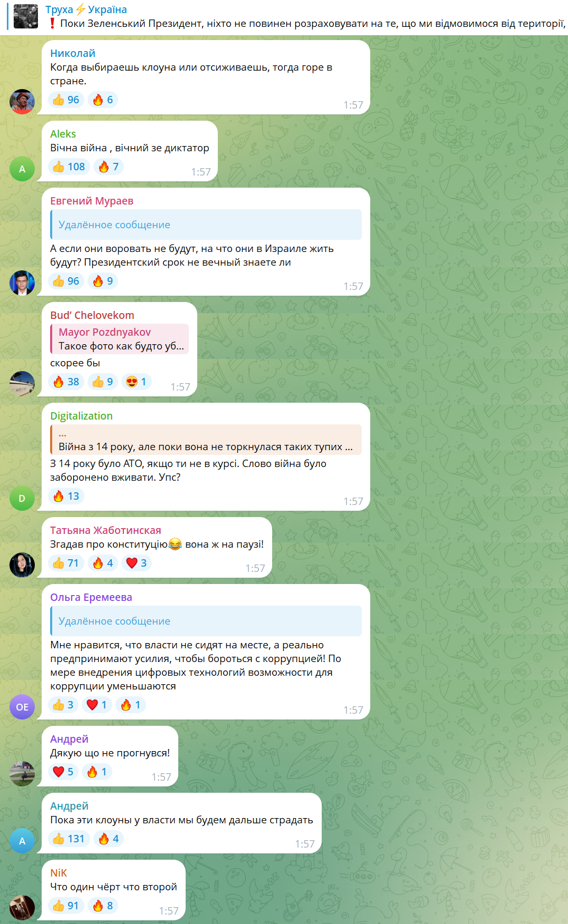Screen dimensions: 568x924
Task: Toggle fire reaction 7 on Aleks's message
Action: tap(109, 167)
